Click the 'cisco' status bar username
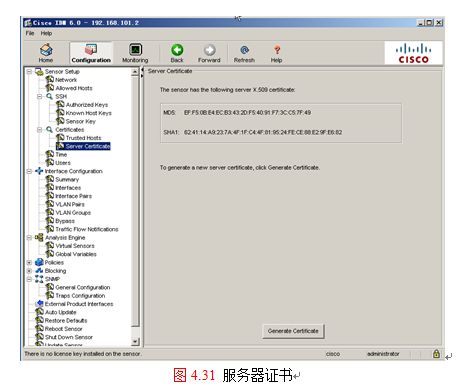The height and width of the screenshot is (387, 469). (333, 354)
